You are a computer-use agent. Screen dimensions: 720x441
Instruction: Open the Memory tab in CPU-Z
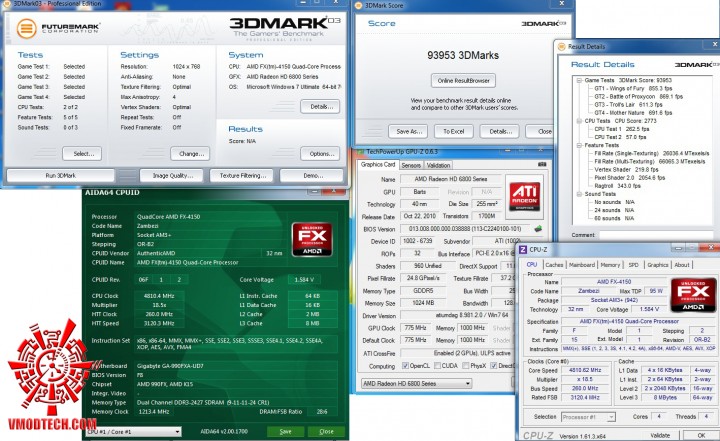[x=610, y=265]
